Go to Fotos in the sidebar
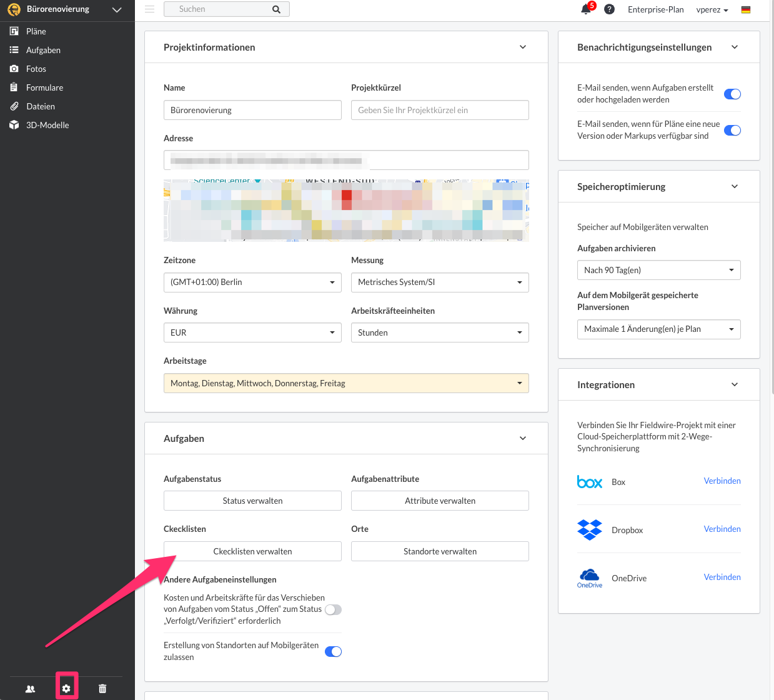Screen dimensions: 774x700 [x=36, y=69]
